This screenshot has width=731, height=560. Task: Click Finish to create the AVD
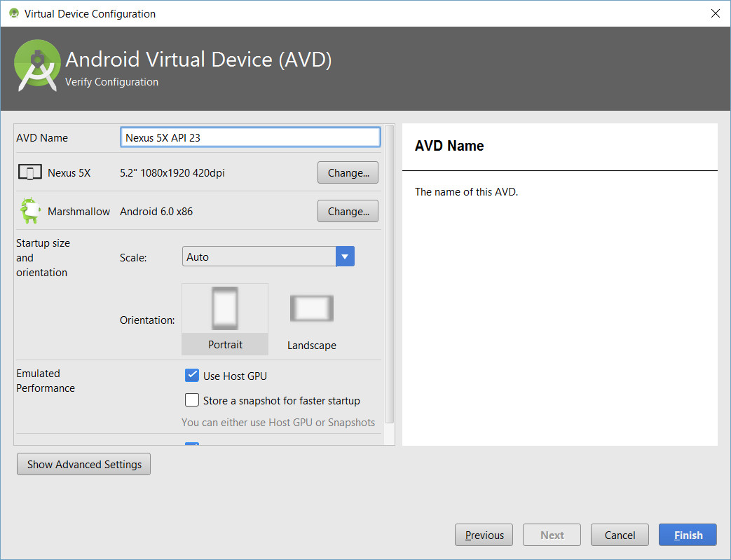coord(688,535)
